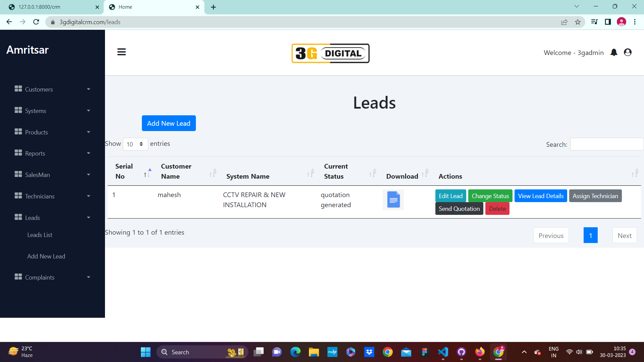Open Dropbox from taskbar

pos(369,352)
